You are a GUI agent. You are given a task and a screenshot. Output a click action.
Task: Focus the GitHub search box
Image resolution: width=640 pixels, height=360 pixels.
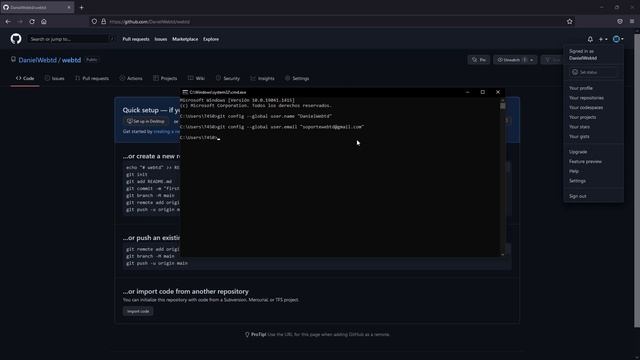[x=71, y=39]
